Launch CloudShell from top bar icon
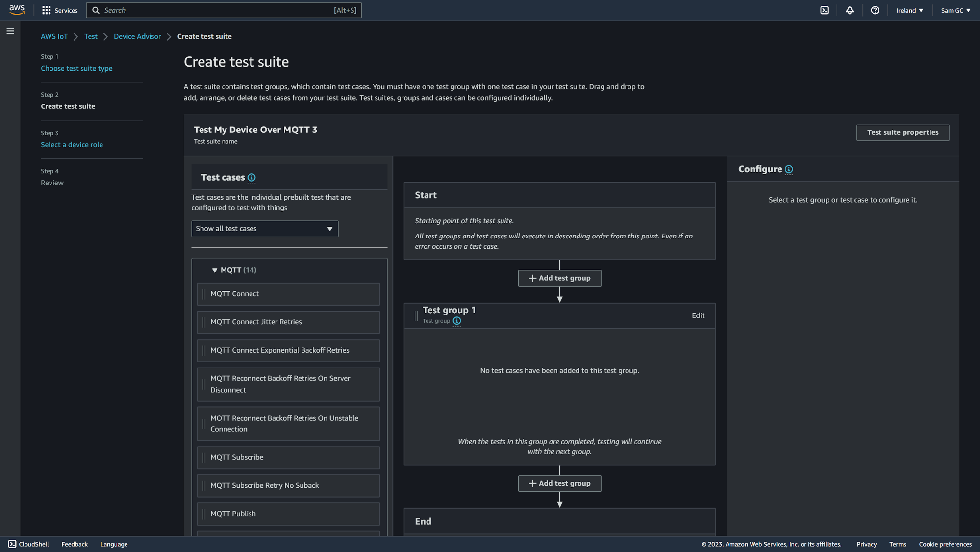The image size is (980, 552). [x=824, y=10]
